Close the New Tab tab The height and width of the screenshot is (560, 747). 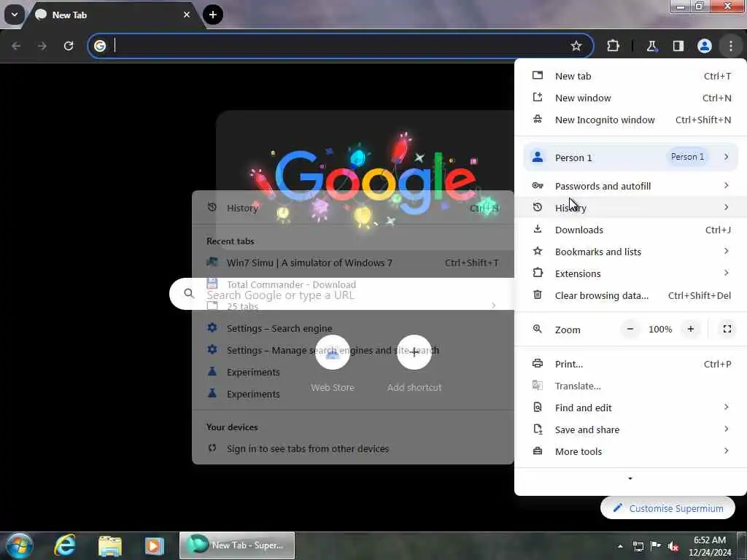(x=187, y=15)
